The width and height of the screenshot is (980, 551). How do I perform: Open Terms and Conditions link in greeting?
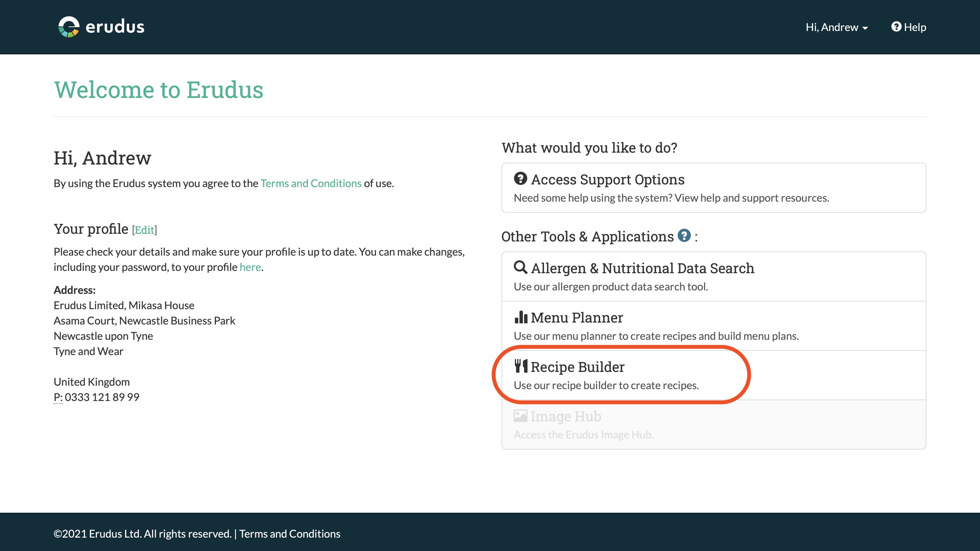coord(311,183)
